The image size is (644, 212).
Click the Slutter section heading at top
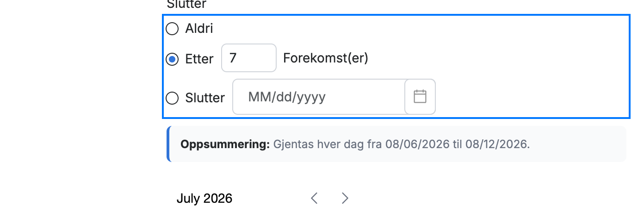coord(186,5)
